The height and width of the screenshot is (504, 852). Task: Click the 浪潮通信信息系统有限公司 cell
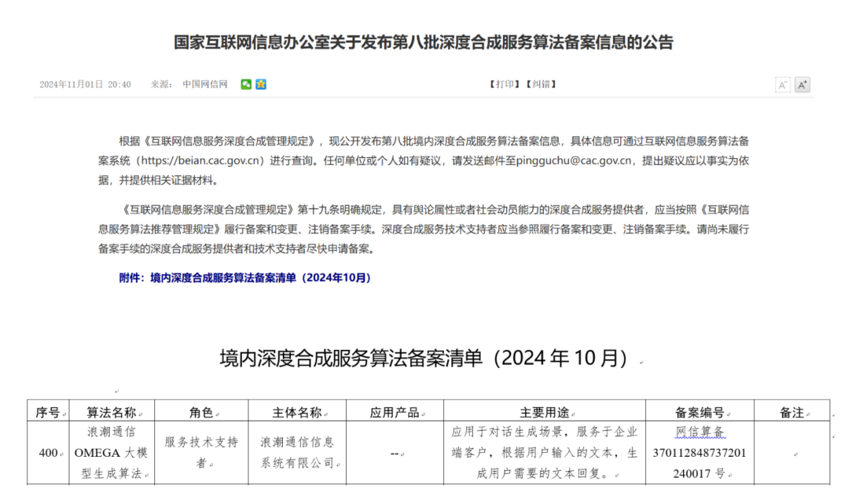point(298,453)
